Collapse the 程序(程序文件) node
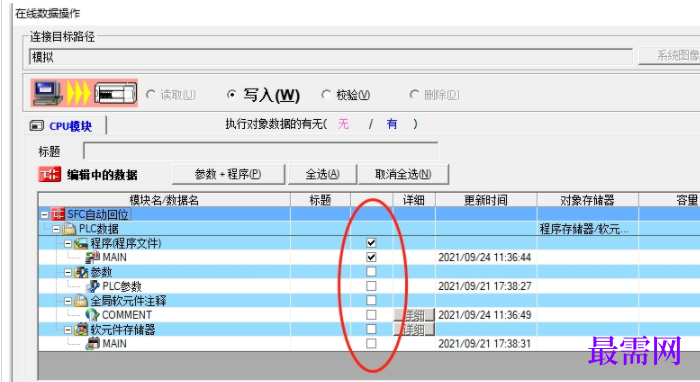 [68, 244]
